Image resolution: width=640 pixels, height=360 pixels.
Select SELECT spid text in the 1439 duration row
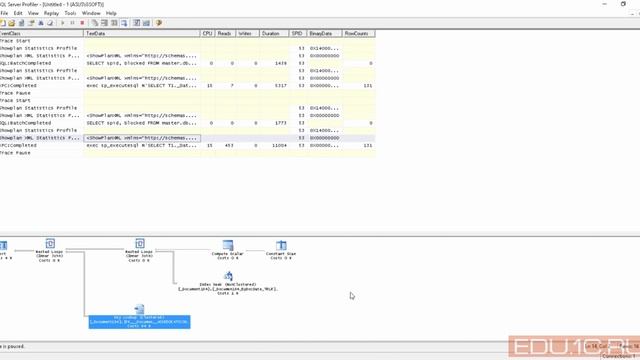[x=142, y=63]
